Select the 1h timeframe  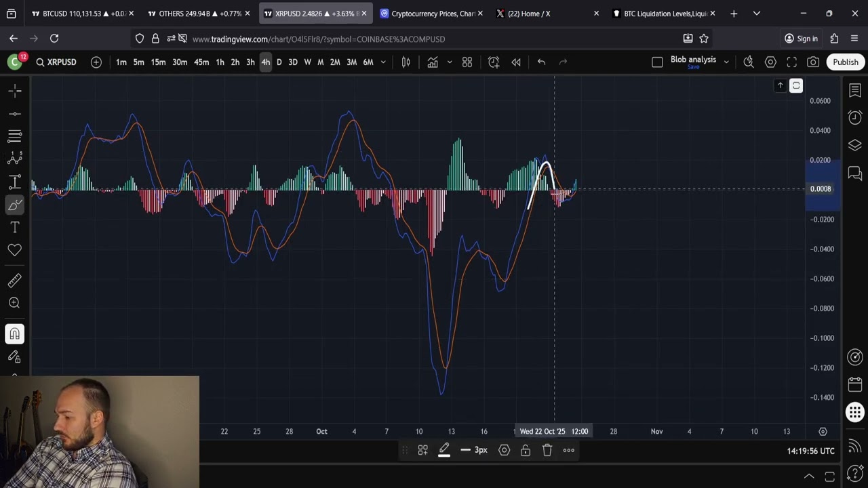(220, 62)
